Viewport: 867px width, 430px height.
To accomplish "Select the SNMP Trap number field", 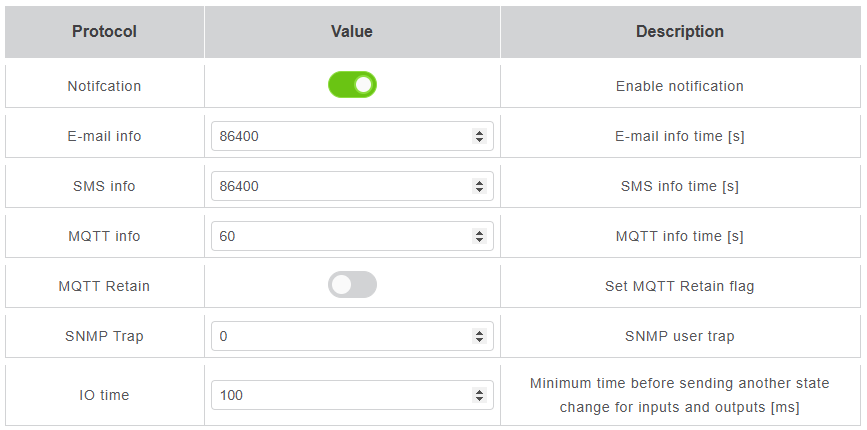I will (x=340, y=336).
